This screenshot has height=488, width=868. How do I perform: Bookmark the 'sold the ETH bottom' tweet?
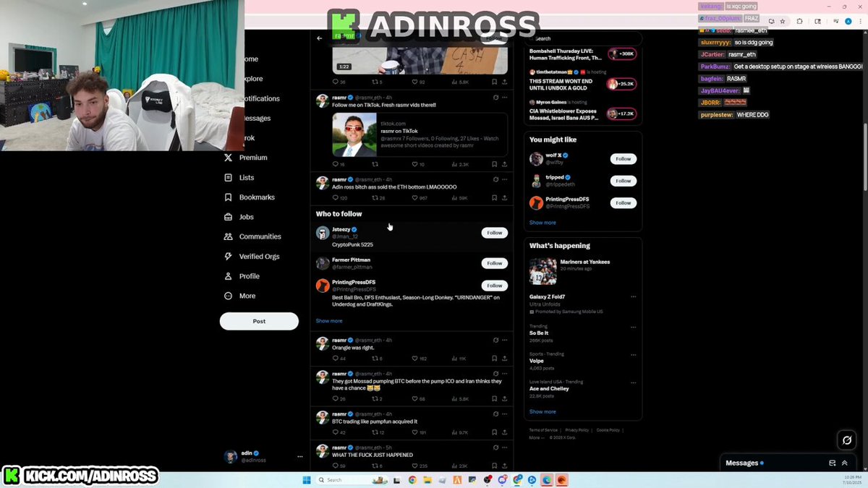pyautogui.click(x=494, y=197)
